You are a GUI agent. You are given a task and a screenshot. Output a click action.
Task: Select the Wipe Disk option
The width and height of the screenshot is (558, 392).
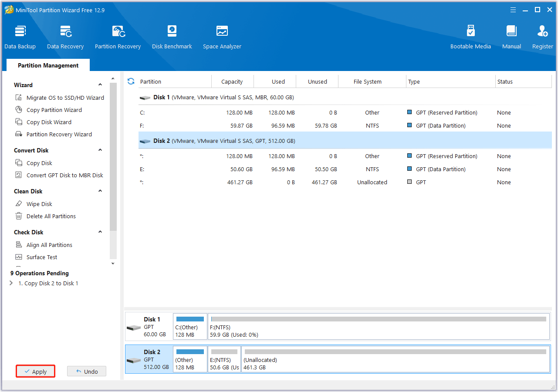click(37, 204)
